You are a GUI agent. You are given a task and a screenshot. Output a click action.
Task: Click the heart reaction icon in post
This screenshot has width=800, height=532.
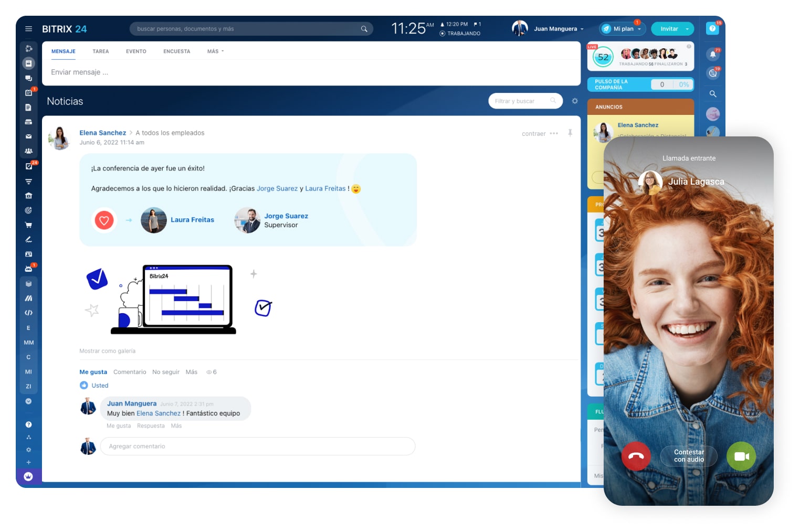(x=104, y=220)
